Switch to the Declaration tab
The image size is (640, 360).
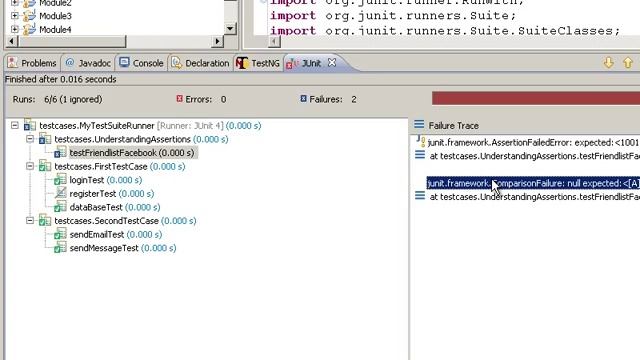(x=200, y=63)
